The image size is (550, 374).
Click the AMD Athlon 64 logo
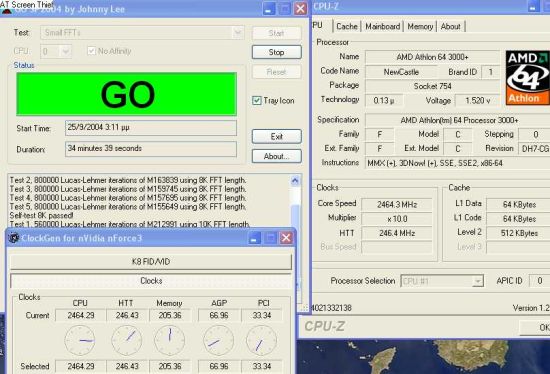(x=528, y=78)
